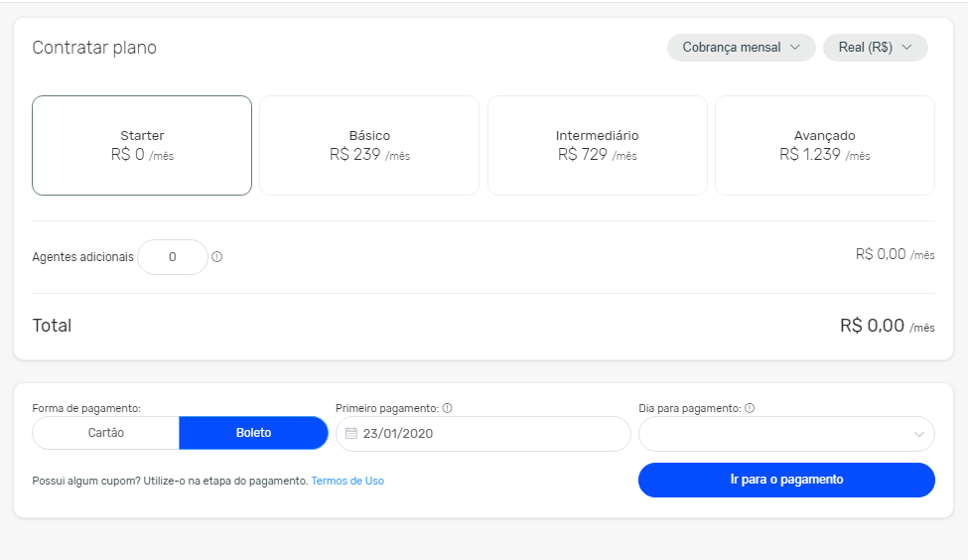Open the Termos de Uso link
The height and width of the screenshot is (560, 968).
[x=347, y=481]
